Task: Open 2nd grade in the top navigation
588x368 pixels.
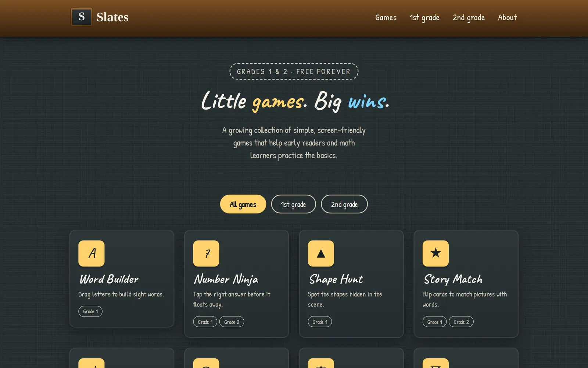Action: click(x=469, y=17)
